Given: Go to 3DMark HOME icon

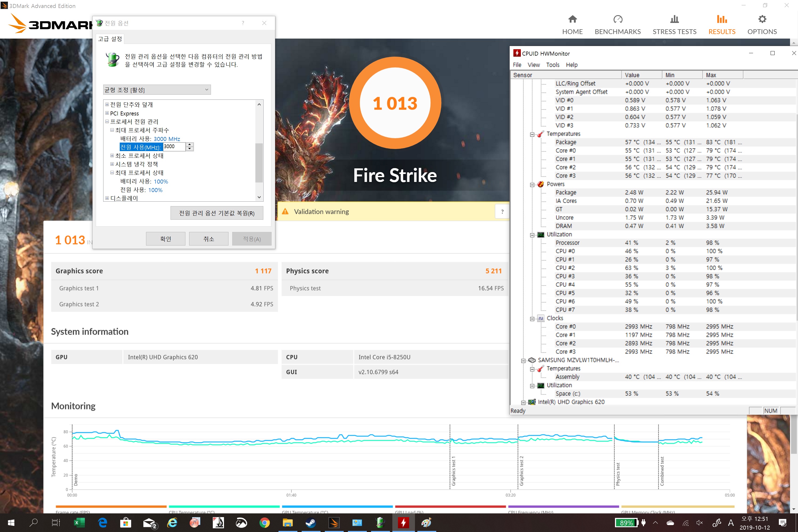Looking at the screenshot, I should point(572,19).
